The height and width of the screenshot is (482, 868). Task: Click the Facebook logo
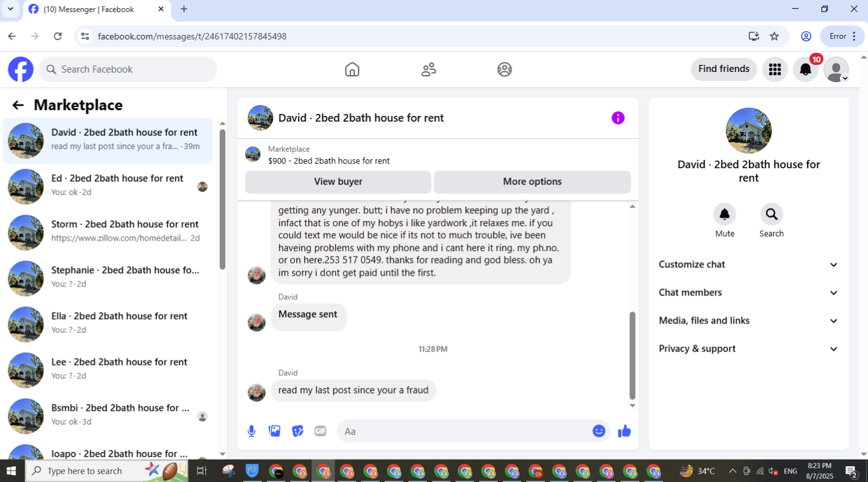[20, 69]
